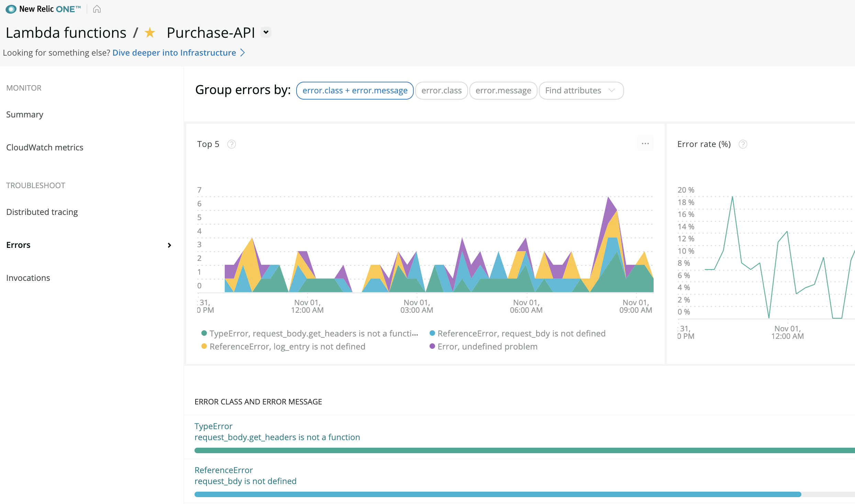Toggle TypeError get_headers legend series

310,333
